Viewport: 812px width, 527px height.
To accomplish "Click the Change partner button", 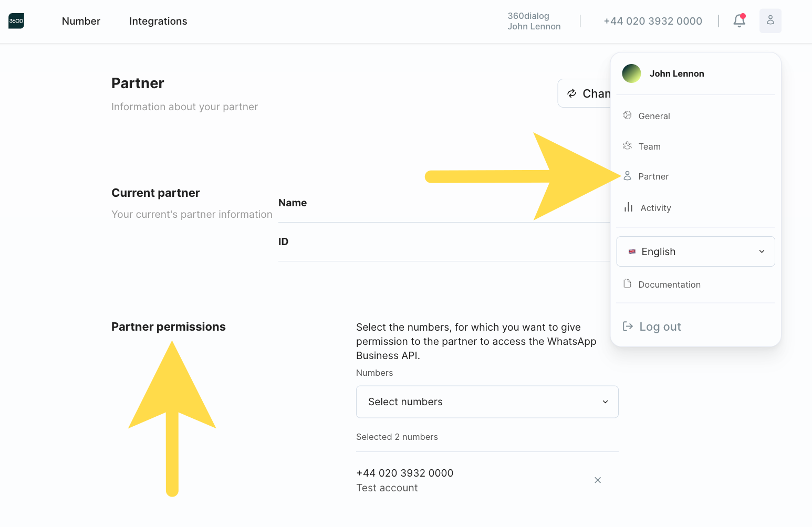I will point(585,93).
